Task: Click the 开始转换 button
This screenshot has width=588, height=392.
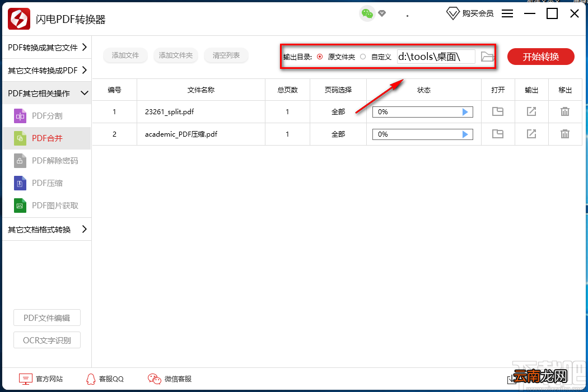Action: 541,57
